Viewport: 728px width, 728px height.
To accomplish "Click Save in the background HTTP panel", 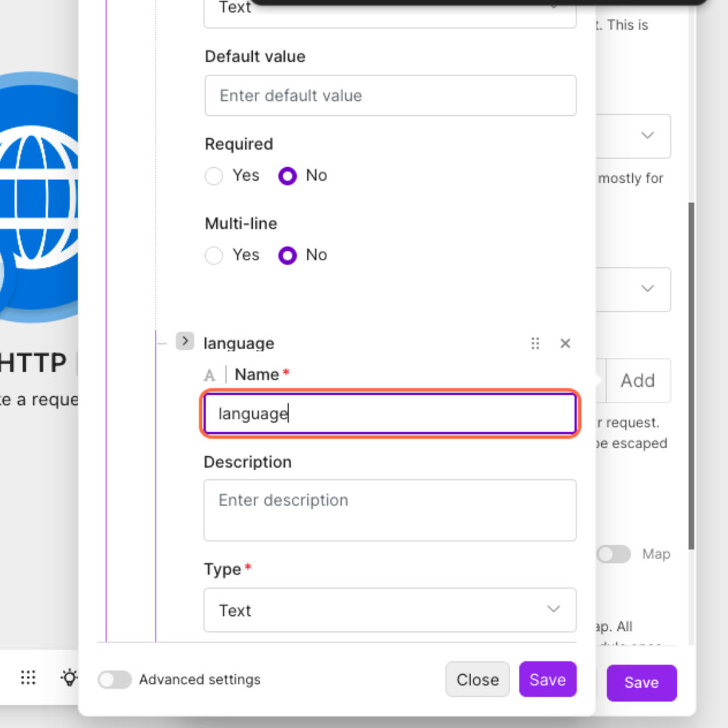I will (642, 682).
